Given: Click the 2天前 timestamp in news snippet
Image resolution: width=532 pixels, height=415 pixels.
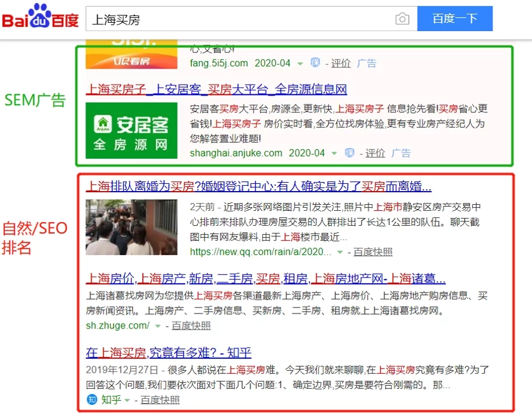Looking at the screenshot, I should click(x=202, y=207).
